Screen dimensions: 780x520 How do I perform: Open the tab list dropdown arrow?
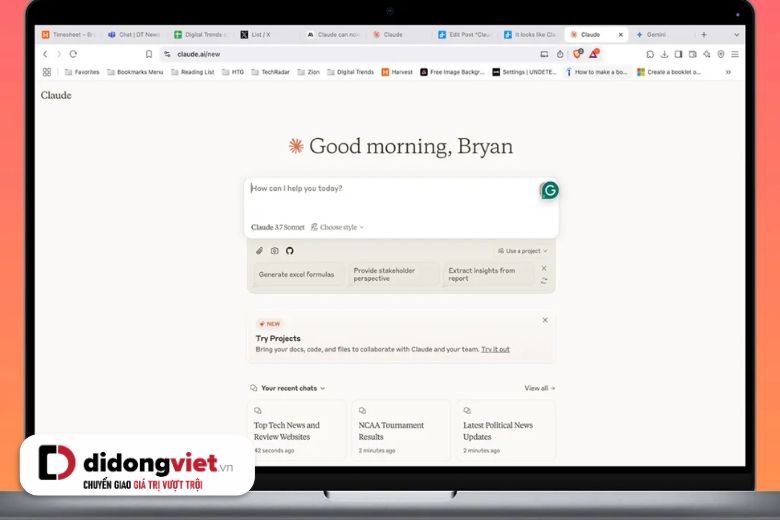[x=736, y=34]
